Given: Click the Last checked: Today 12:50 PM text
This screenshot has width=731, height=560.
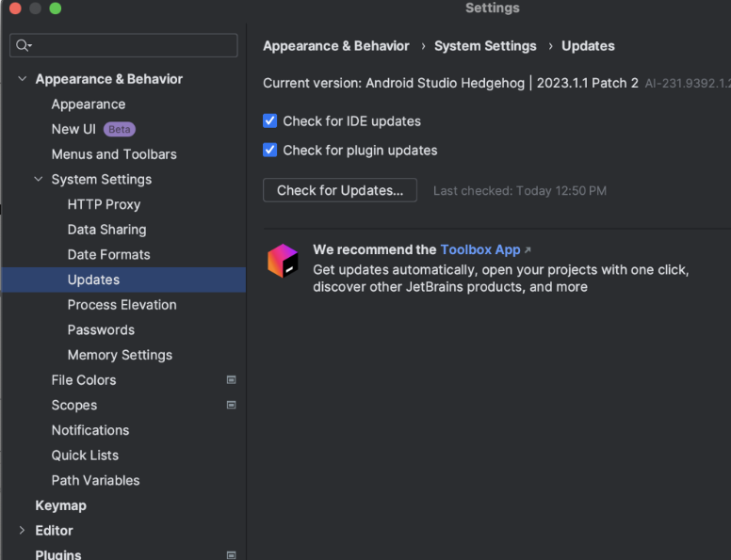Looking at the screenshot, I should pos(520,190).
